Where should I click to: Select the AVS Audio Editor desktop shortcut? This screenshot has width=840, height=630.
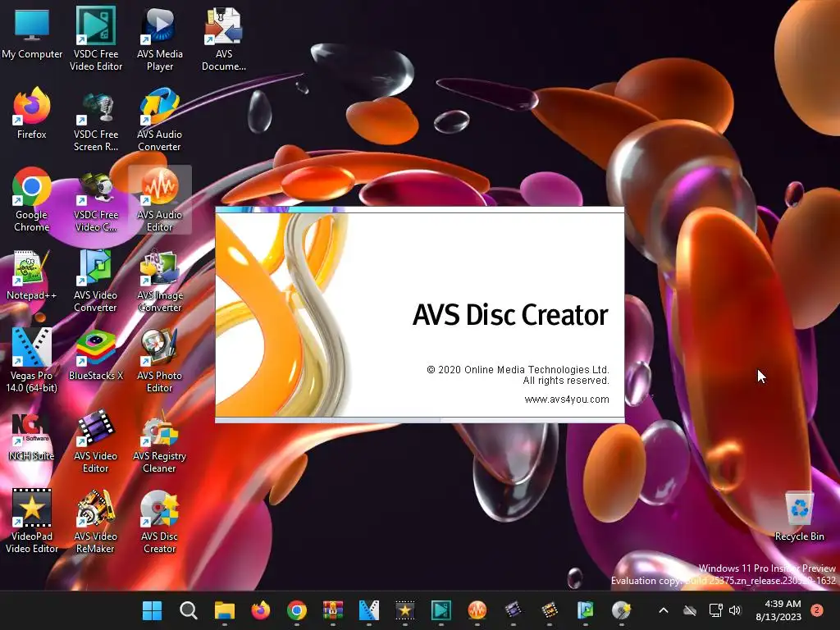click(x=160, y=200)
